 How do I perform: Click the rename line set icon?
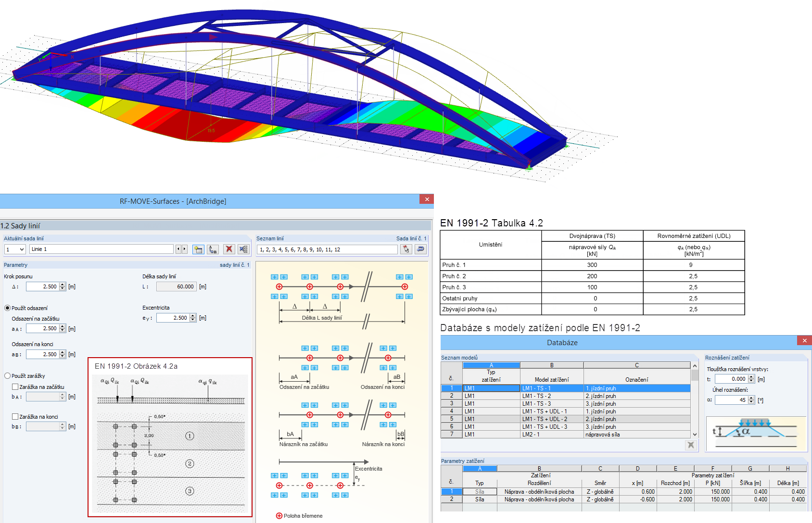point(213,249)
